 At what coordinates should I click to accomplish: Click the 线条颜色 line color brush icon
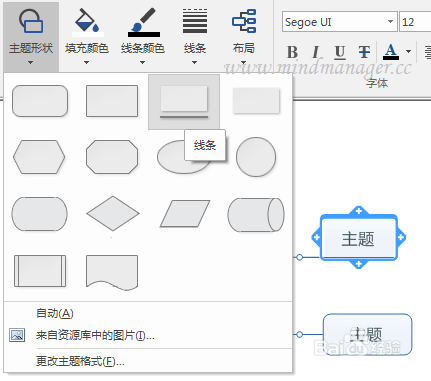click(144, 22)
